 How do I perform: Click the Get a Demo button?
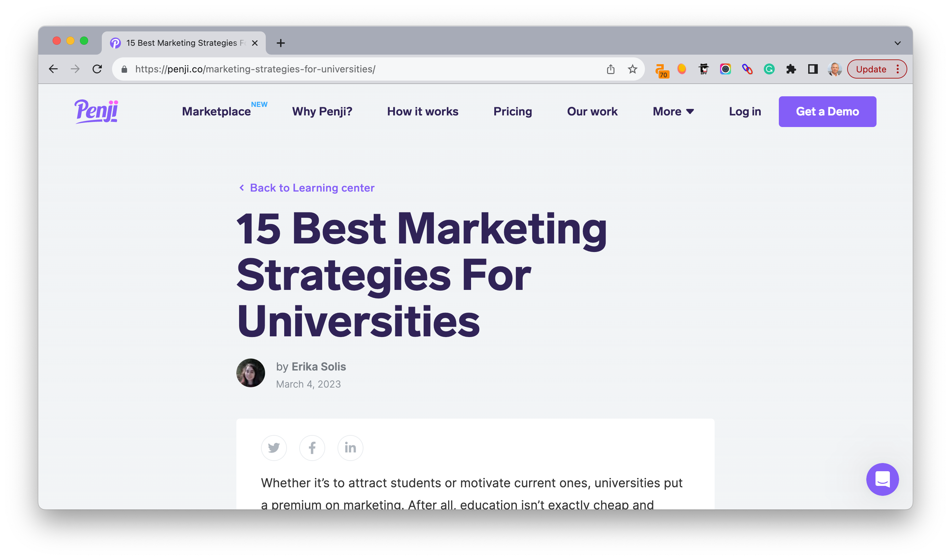(827, 111)
